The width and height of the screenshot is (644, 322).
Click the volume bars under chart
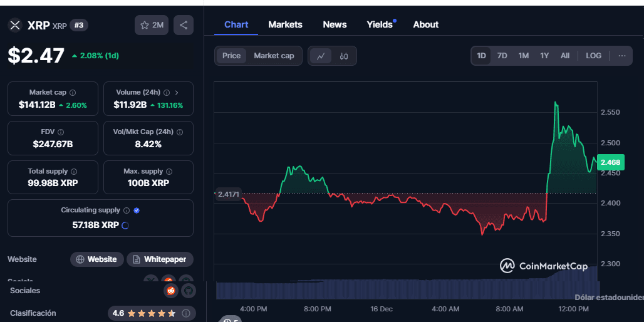click(x=407, y=289)
